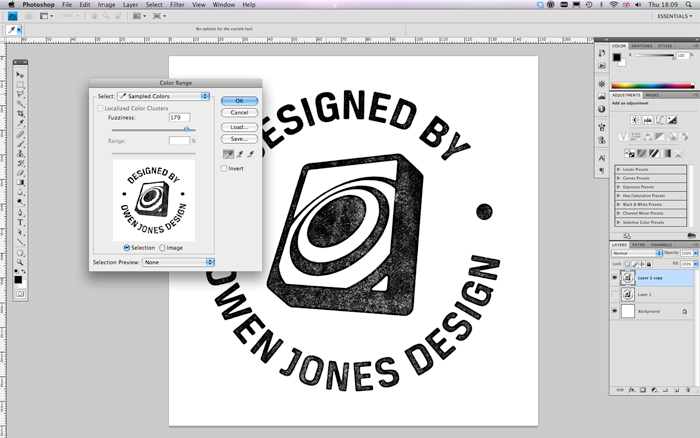This screenshot has height=438, width=700.
Task: Expand Selective Color Presets
Action: [x=619, y=222]
